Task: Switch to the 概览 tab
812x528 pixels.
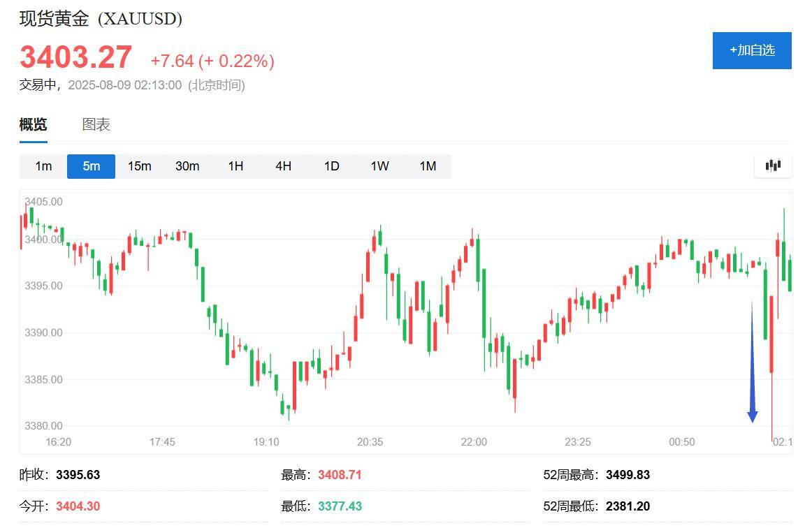Action: click(33, 125)
